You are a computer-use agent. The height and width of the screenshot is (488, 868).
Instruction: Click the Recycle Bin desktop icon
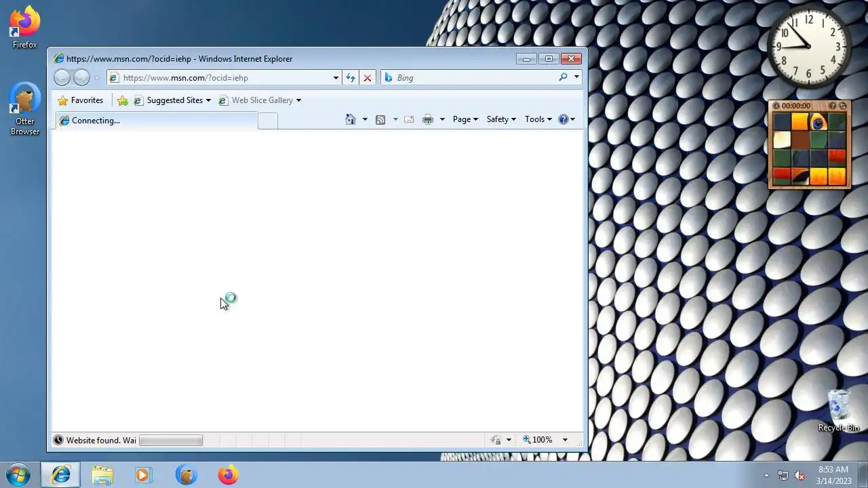839,410
